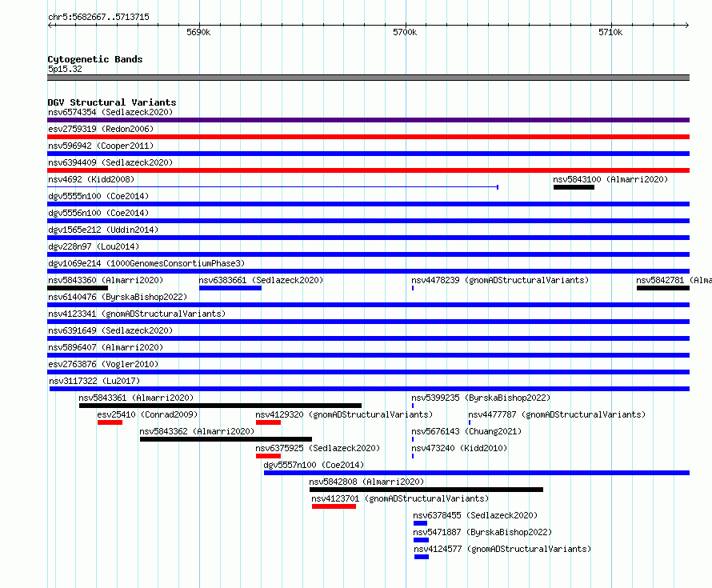Open nsv6140476 (ByrskaBishop2022) label

[118, 297]
